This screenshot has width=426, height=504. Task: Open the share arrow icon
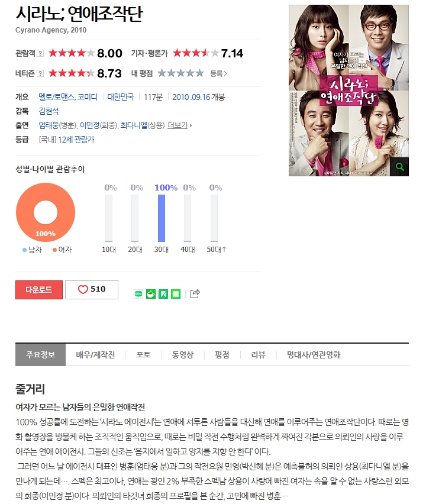point(195,293)
